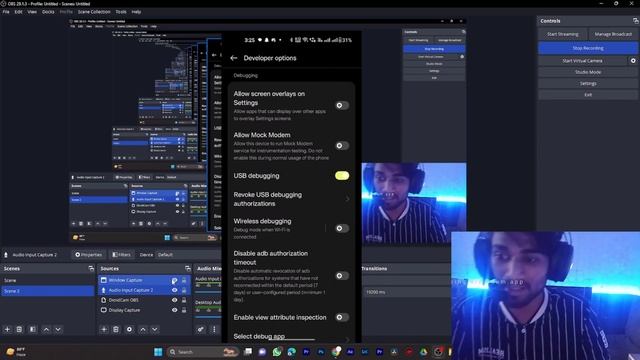Image resolution: width=640 pixels, height=360 pixels.
Task: Select the scene named Scene in Scenes list
Action: click(47, 280)
